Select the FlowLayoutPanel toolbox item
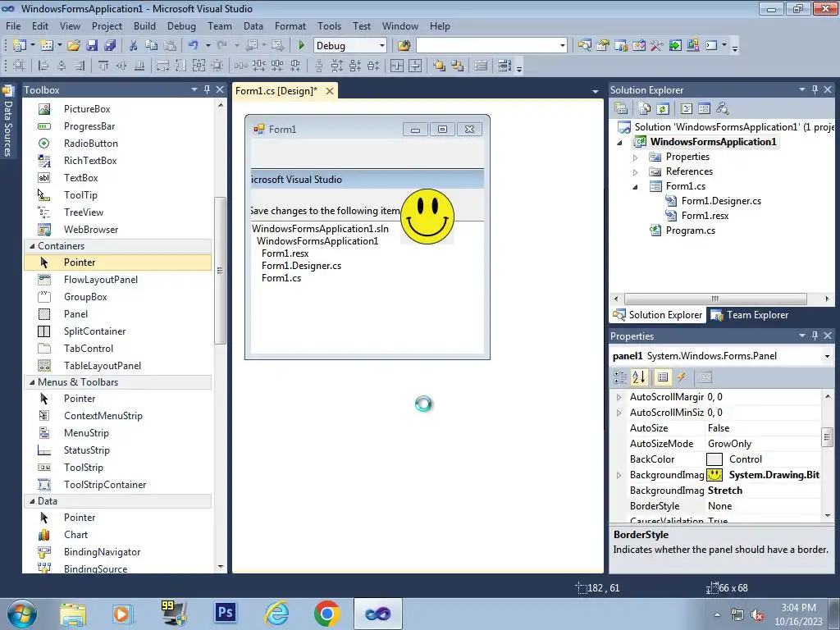The width and height of the screenshot is (840, 630). point(118,280)
